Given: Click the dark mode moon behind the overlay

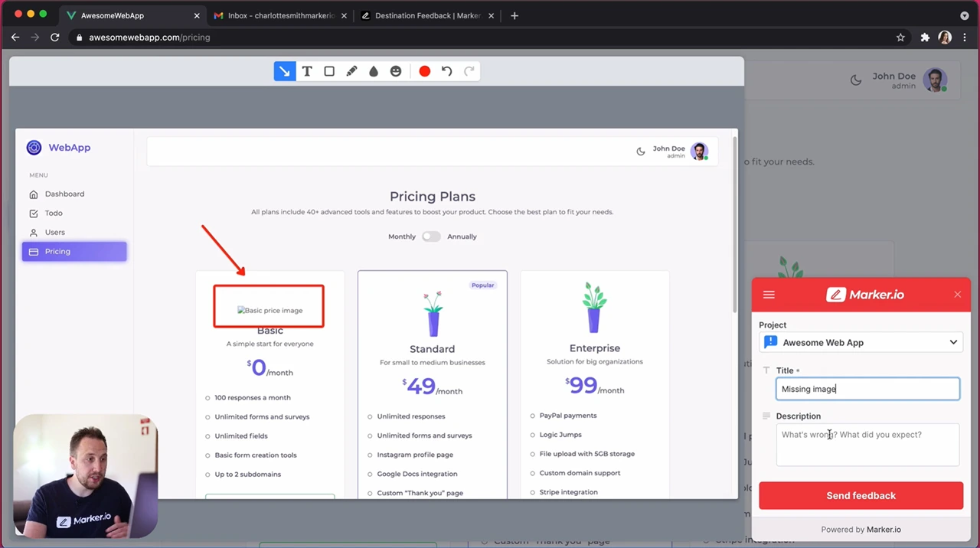Looking at the screenshot, I should [856, 80].
